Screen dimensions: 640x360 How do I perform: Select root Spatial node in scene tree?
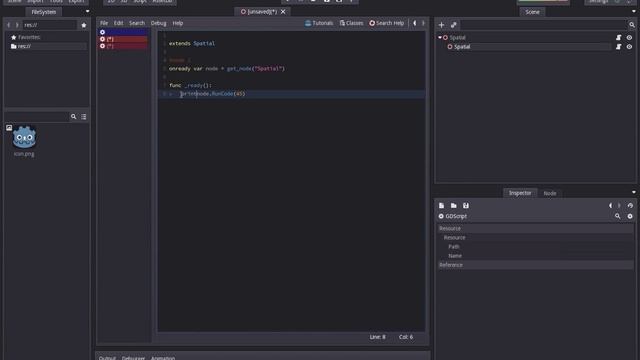(x=457, y=38)
